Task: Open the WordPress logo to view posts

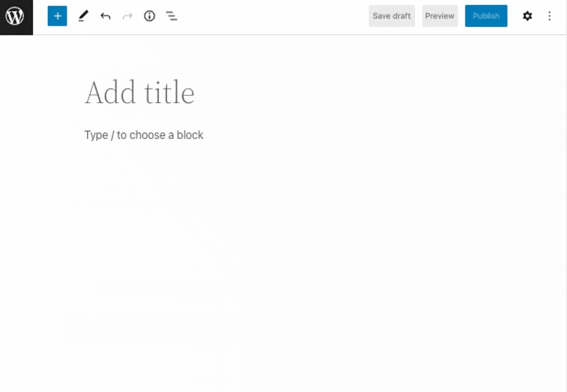Action: click(16, 17)
